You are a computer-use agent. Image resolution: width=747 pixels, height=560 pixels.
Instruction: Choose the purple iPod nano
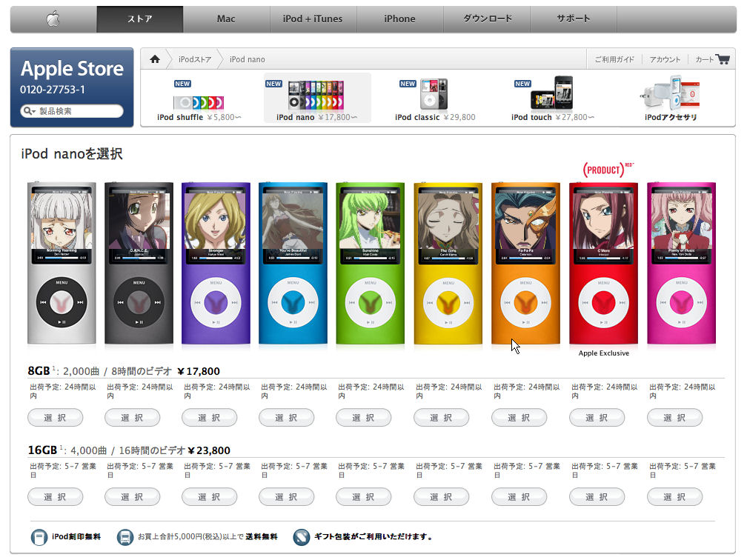pos(216,263)
